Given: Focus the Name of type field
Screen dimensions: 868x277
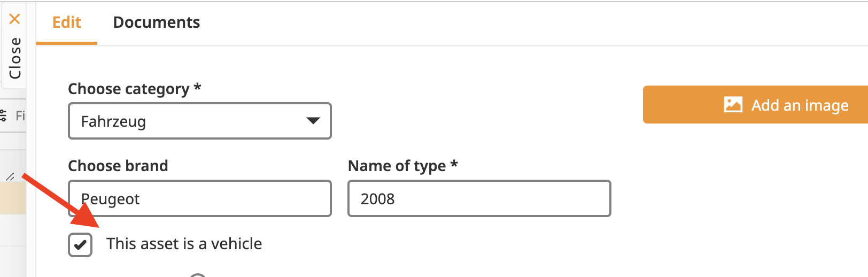Looking at the screenshot, I should (479, 198).
